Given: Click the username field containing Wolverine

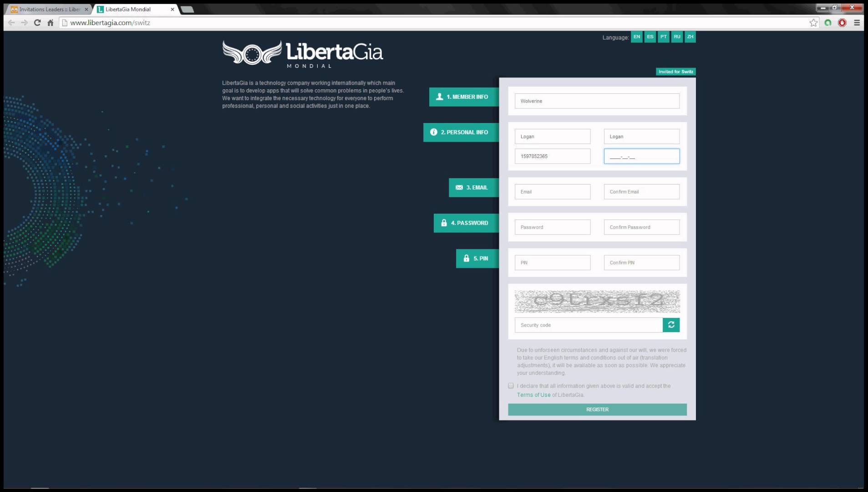Looking at the screenshot, I should (x=597, y=101).
